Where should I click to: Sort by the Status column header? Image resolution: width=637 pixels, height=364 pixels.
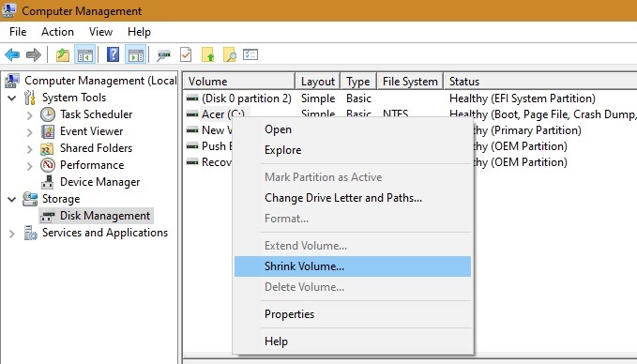coord(540,82)
